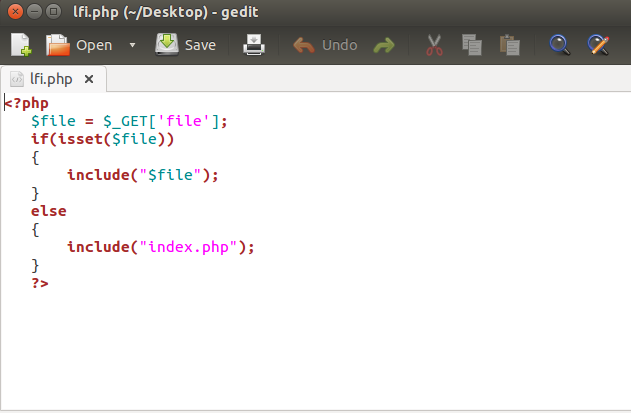
Task: Click the Open folder icon
Action: click(58, 45)
